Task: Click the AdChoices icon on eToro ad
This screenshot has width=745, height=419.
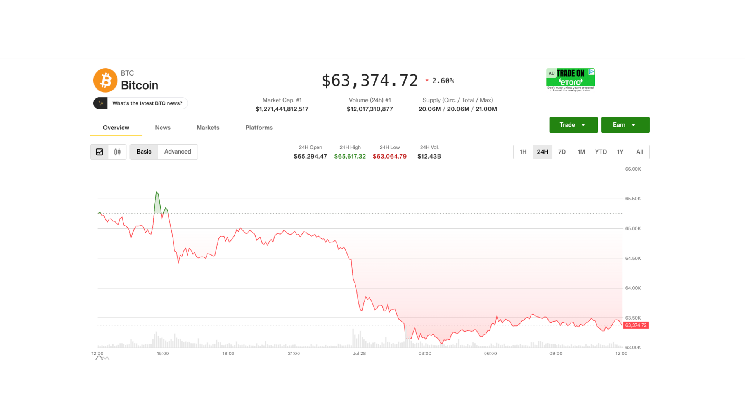Action: click(x=592, y=72)
